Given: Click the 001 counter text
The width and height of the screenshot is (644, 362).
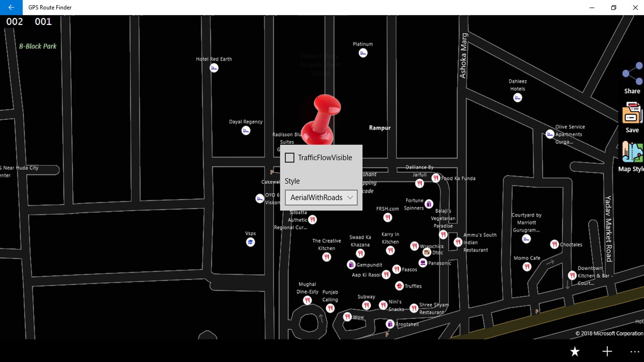Looking at the screenshot, I should pyautogui.click(x=43, y=22).
